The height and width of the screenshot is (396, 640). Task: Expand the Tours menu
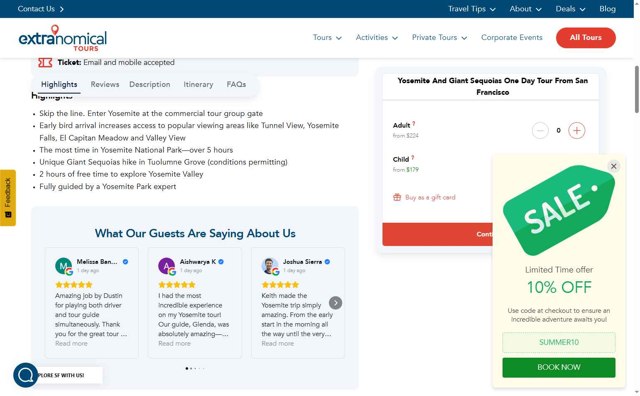coord(327,38)
